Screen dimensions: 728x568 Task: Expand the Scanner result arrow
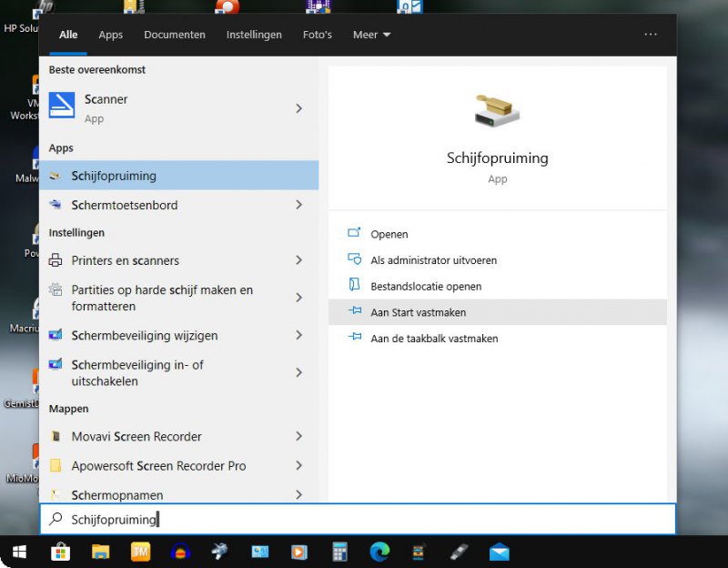[298, 108]
